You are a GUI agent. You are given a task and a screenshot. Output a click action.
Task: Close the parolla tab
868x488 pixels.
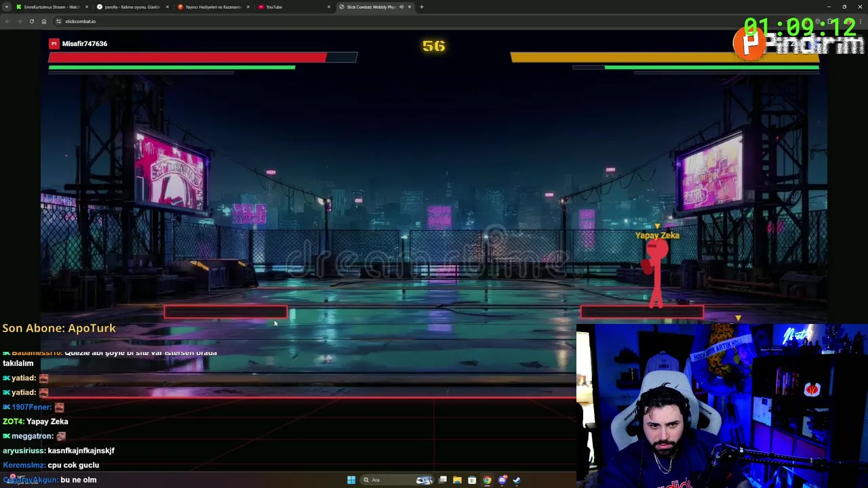[167, 7]
